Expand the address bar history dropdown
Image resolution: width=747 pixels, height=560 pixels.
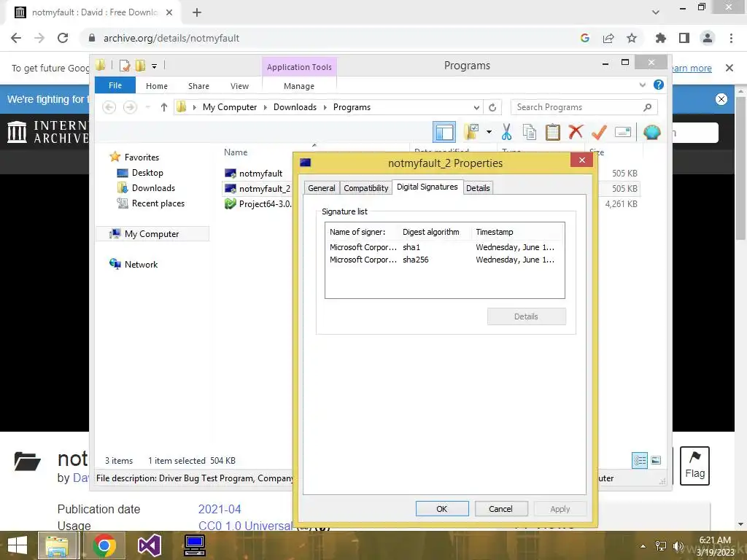tap(476, 107)
